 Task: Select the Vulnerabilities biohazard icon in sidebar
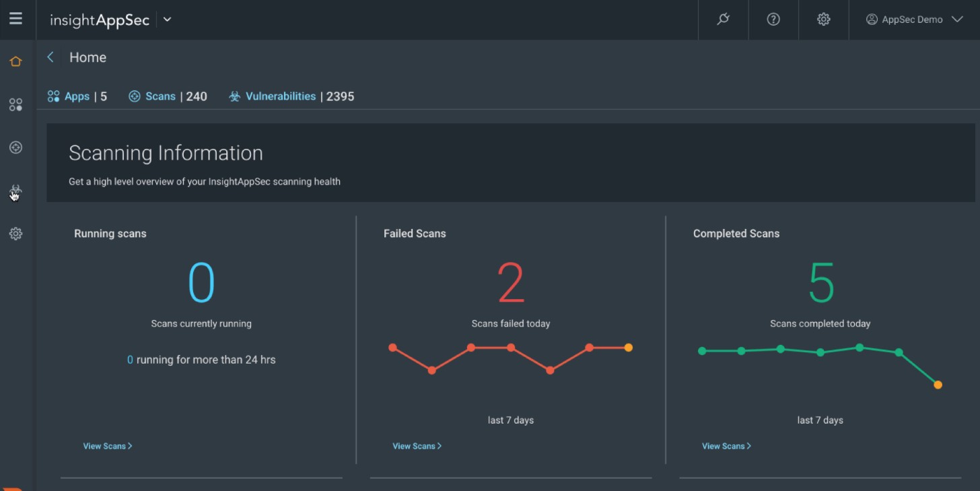pos(15,191)
